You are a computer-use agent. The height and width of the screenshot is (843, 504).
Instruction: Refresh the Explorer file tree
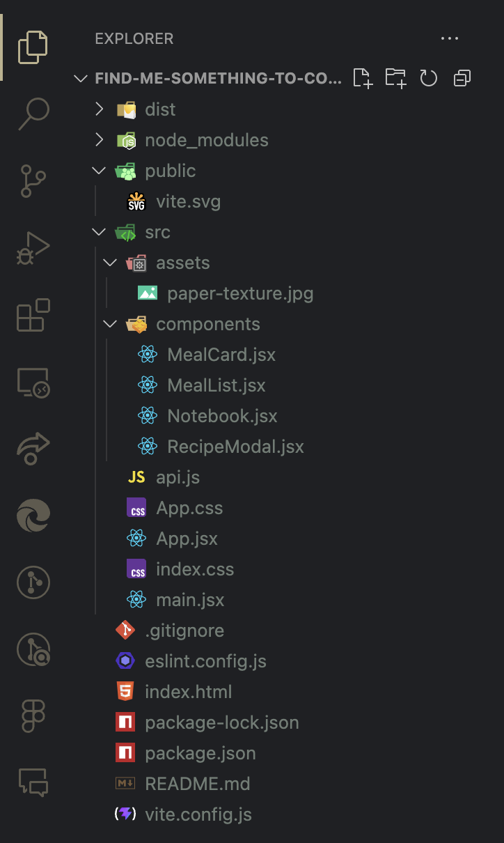428,78
